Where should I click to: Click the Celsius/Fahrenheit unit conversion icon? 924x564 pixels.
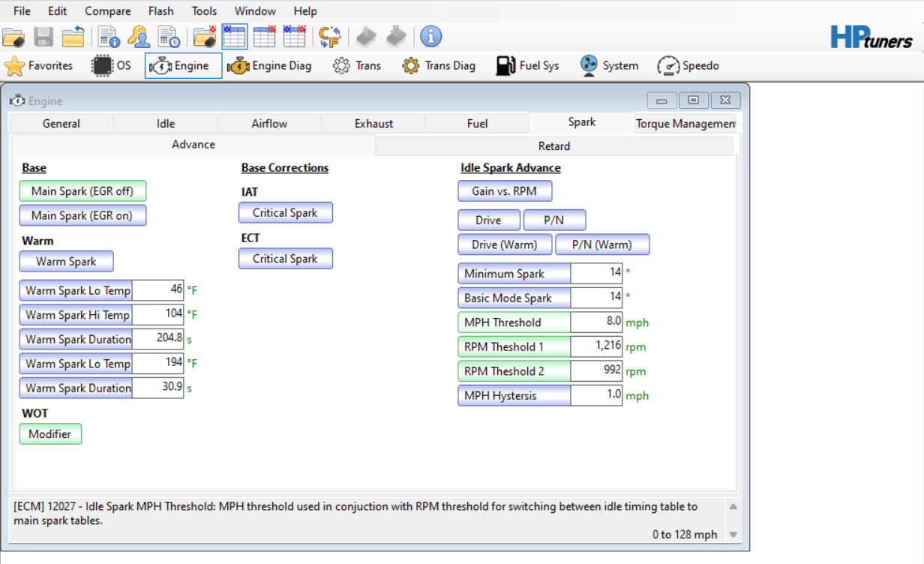(x=330, y=37)
